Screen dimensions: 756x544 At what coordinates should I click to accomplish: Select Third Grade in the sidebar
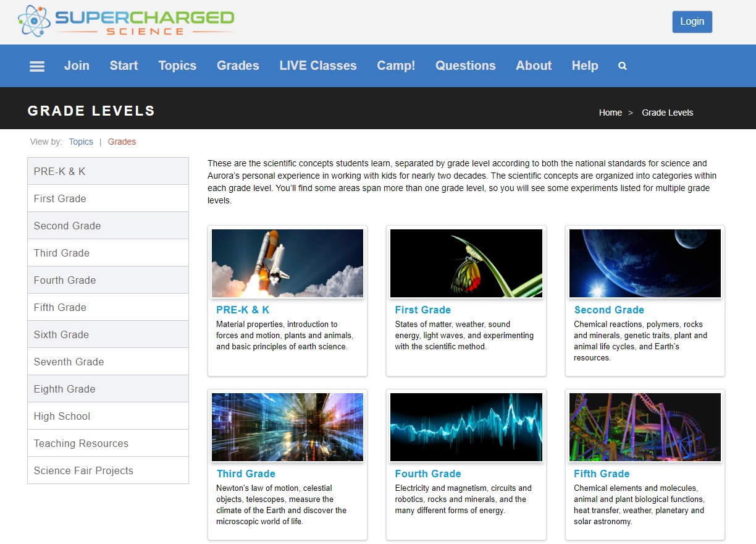tap(108, 253)
